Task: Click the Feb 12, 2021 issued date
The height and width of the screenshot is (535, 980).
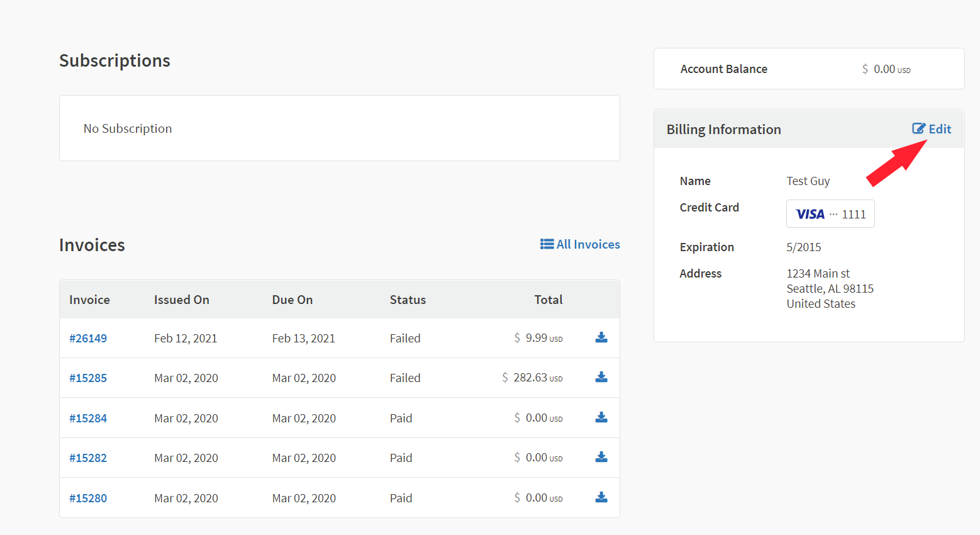Action: click(186, 338)
